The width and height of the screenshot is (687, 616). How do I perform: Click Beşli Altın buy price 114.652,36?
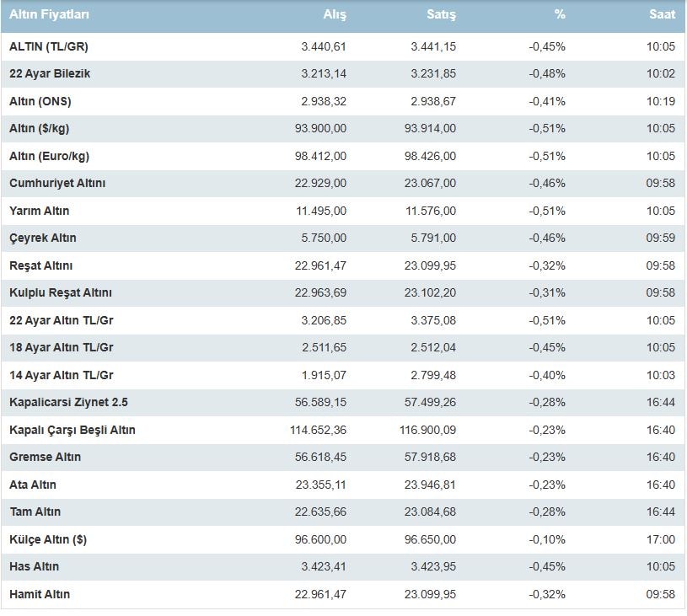pos(318,430)
